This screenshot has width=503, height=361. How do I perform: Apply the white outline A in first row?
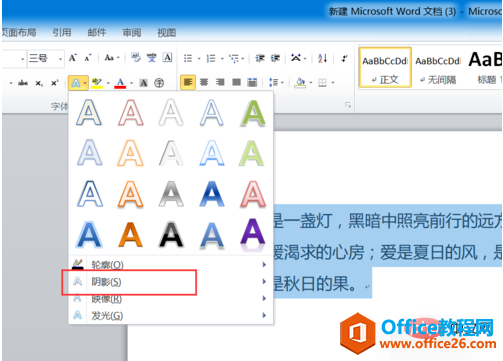[x=171, y=112]
